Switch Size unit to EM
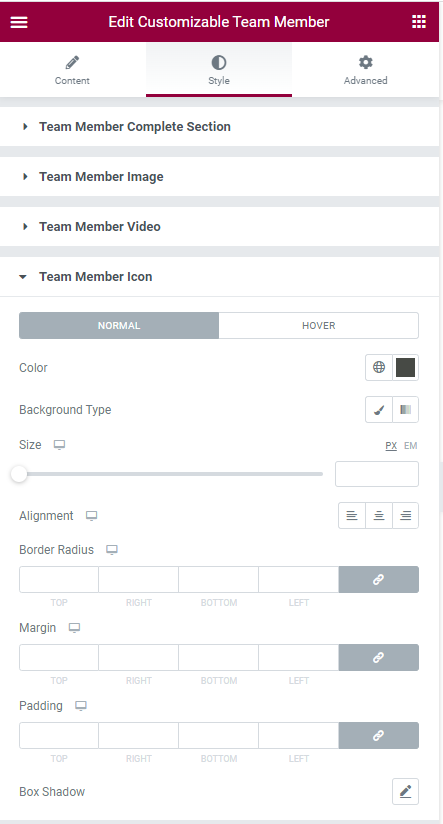Image resolution: width=443 pixels, height=824 pixels. [x=410, y=446]
